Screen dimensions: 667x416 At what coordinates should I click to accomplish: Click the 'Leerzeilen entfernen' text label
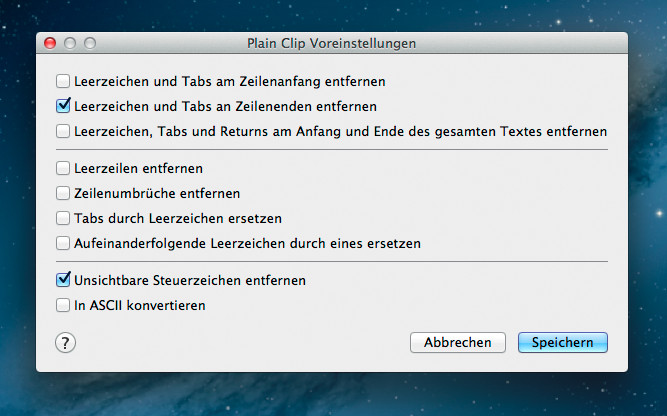[x=138, y=168]
